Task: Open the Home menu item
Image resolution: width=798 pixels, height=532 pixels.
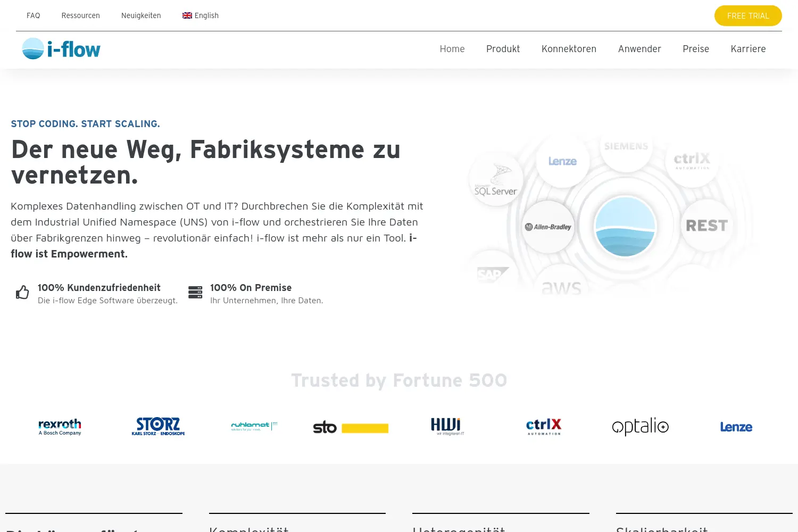Action: pos(452,49)
